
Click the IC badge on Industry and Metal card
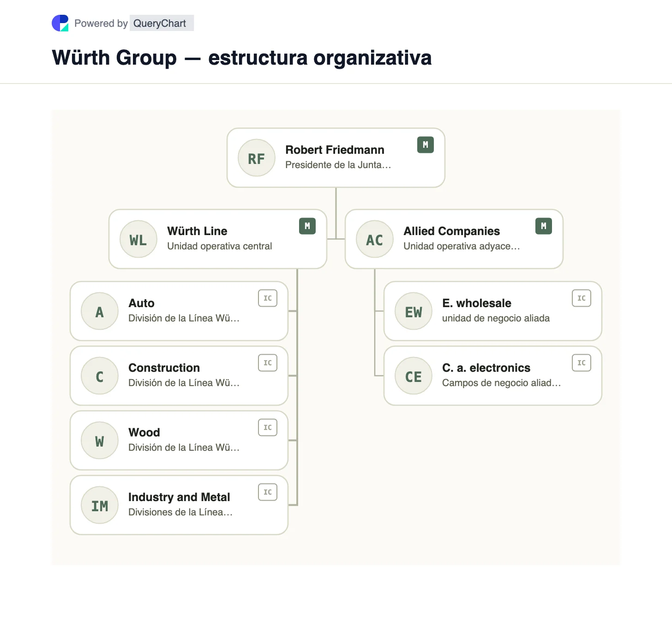(x=268, y=492)
